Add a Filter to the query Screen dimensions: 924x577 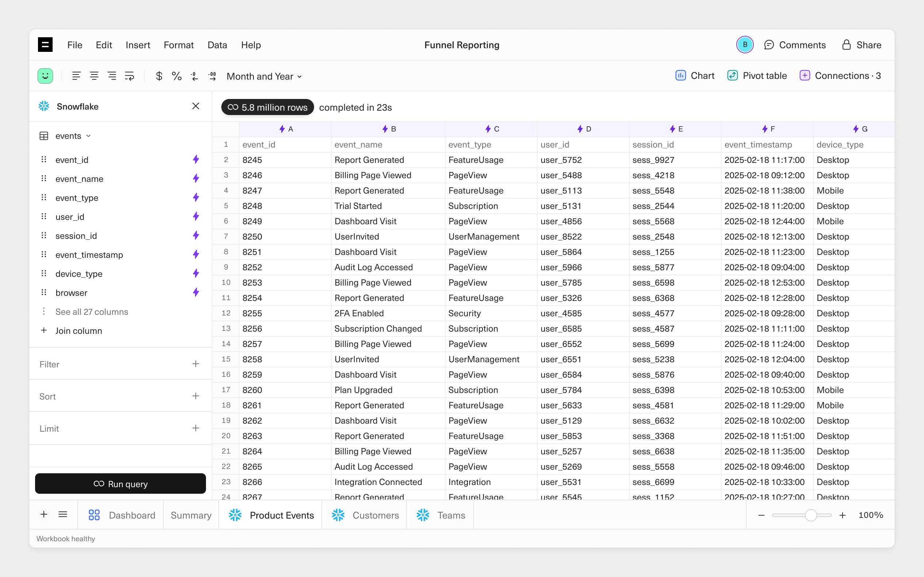(195, 364)
